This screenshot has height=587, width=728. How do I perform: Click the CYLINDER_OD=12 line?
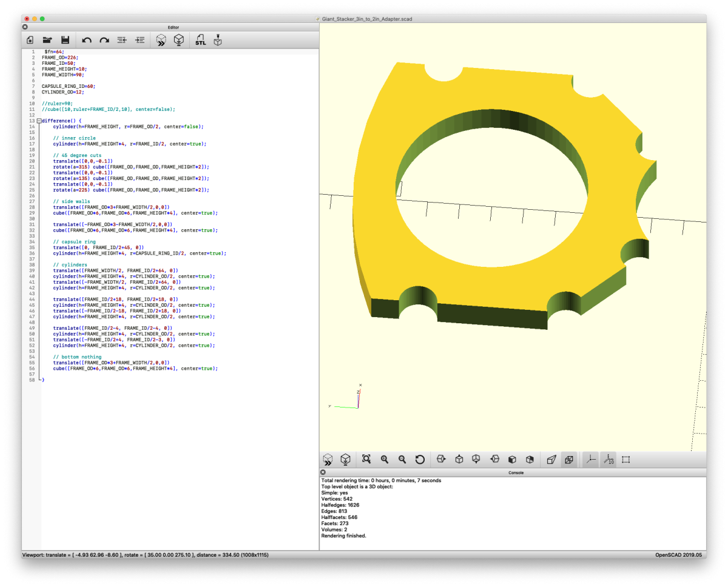pyautogui.click(x=62, y=92)
